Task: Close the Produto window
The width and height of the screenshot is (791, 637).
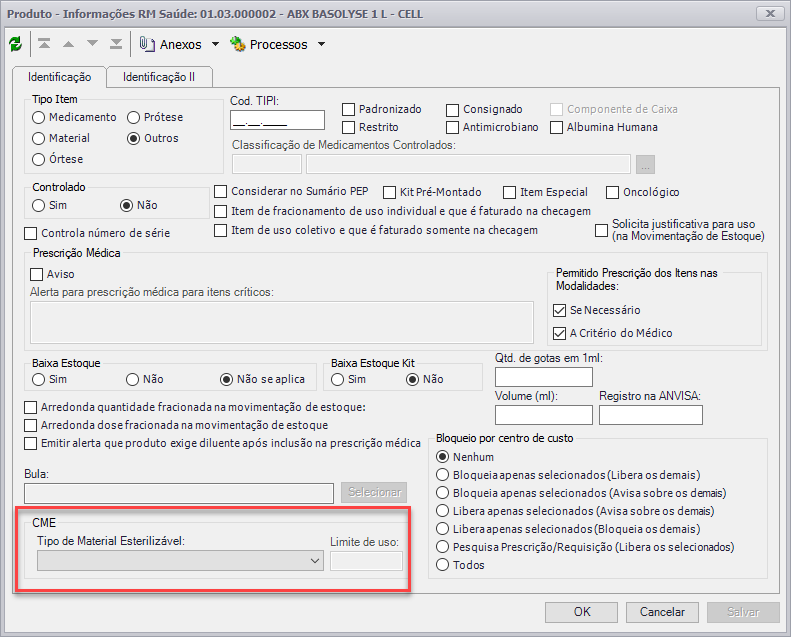Action: pos(770,14)
